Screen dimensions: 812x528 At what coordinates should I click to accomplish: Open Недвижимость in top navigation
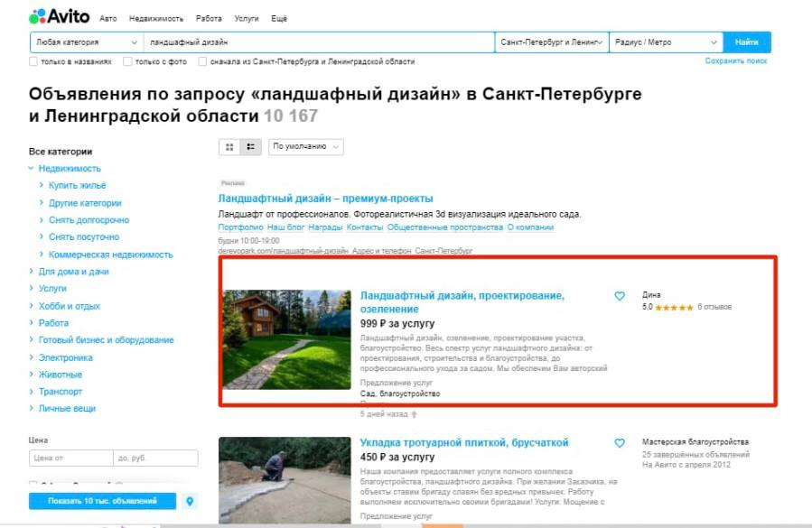156,19
